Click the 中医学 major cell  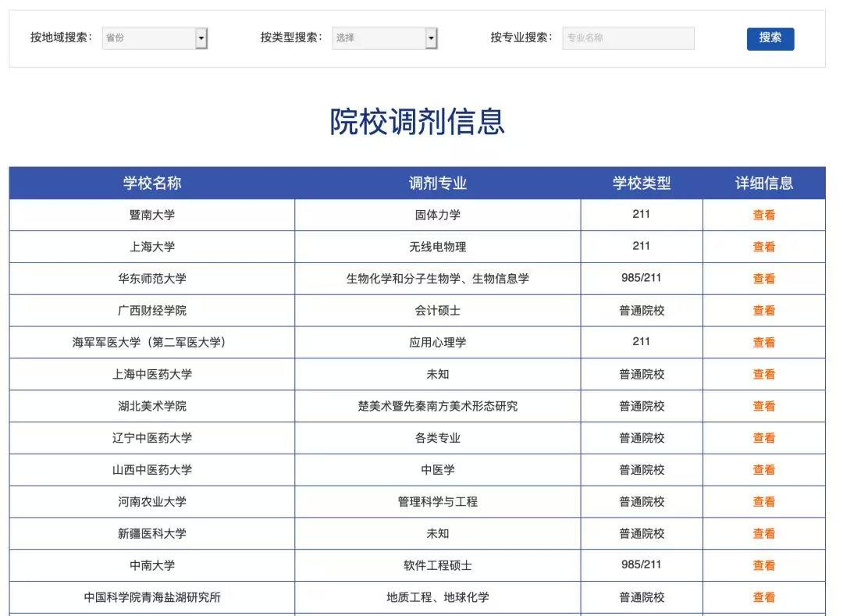tap(438, 470)
